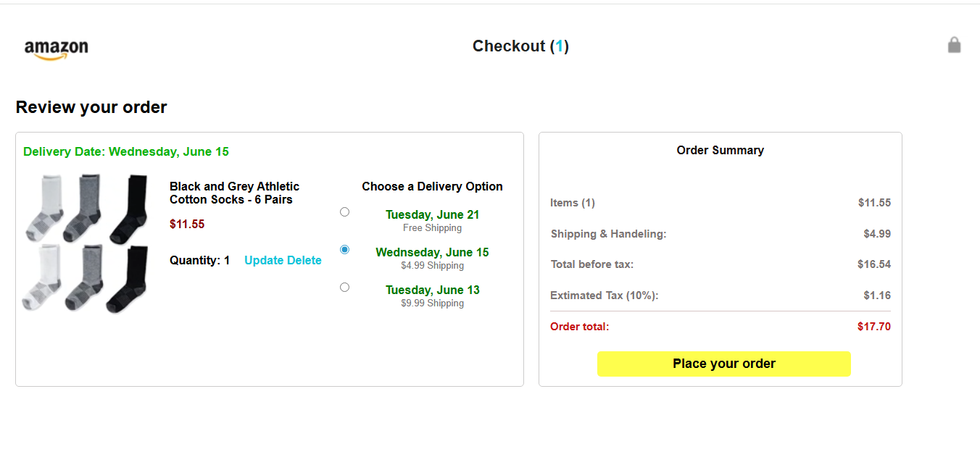Click the Tuesday, June 13 date label

tap(432, 290)
